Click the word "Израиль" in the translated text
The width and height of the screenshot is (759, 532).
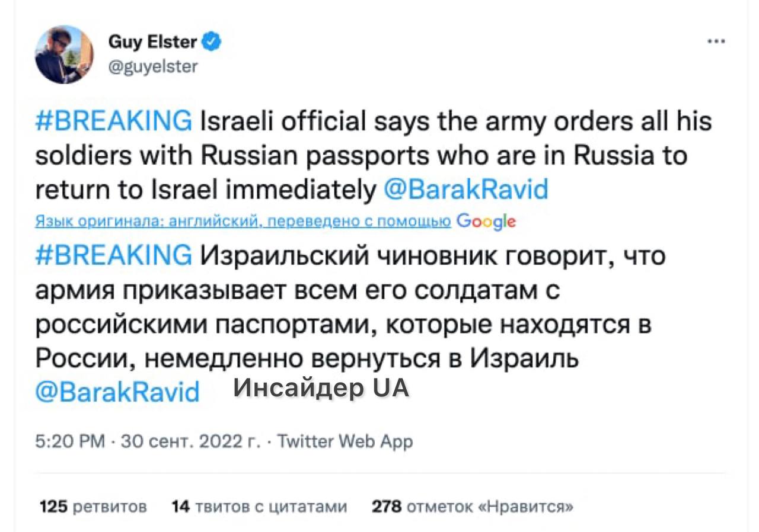(x=524, y=359)
